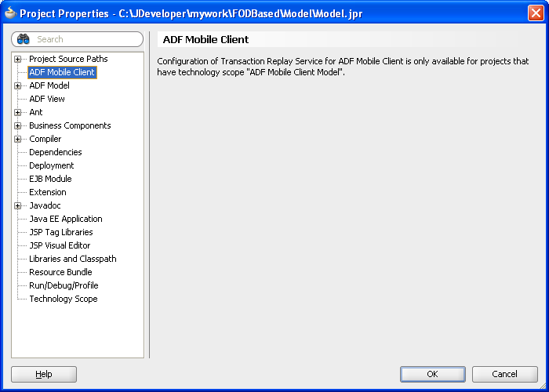This screenshot has height=392, width=549.
Task: Click the JDeveloper title bar icon
Action: point(10,13)
